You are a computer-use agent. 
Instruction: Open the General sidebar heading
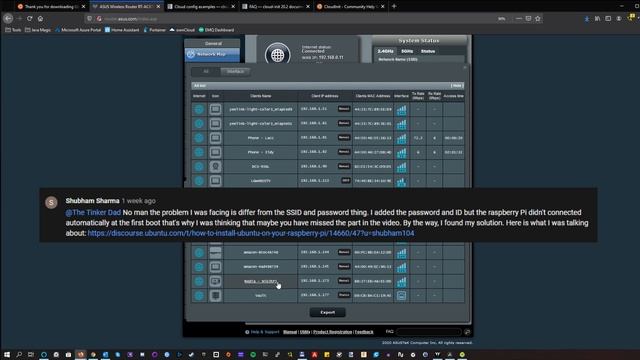point(212,43)
